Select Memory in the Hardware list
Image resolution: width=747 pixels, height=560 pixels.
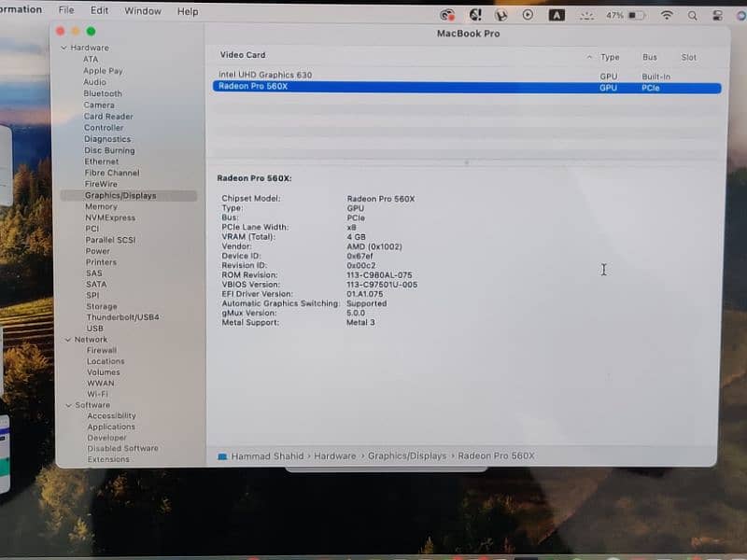point(101,206)
